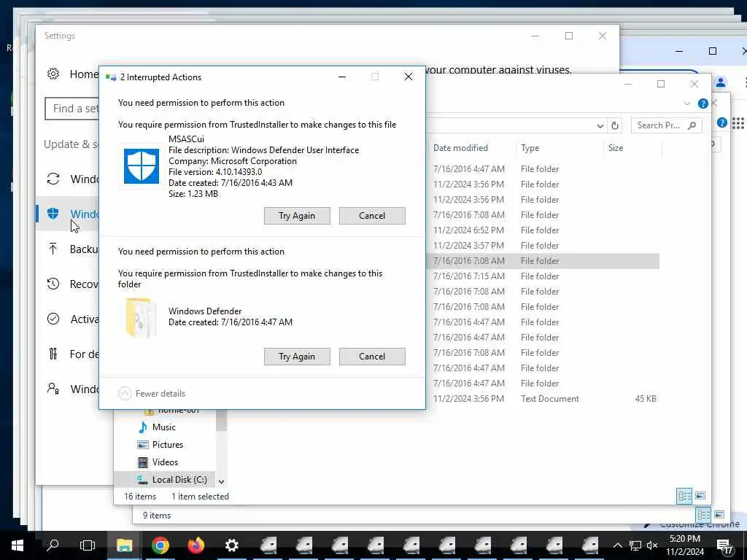Select the row dated 11/2/2024 3:57 PM

[544, 246]
